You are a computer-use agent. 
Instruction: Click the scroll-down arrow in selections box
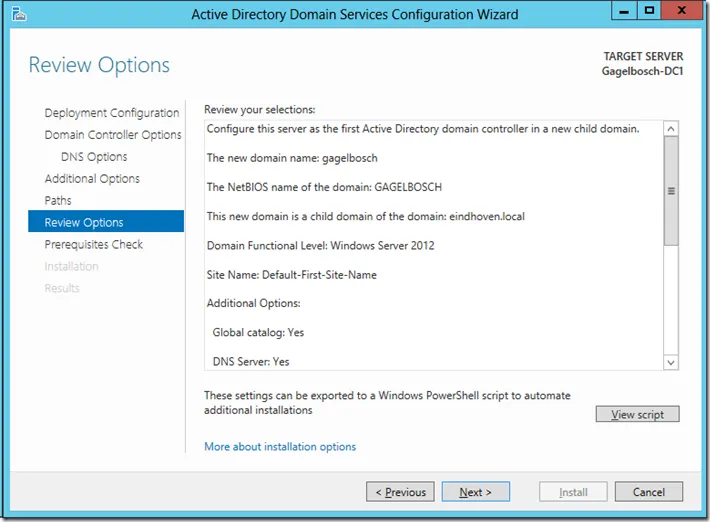(671, 362)
